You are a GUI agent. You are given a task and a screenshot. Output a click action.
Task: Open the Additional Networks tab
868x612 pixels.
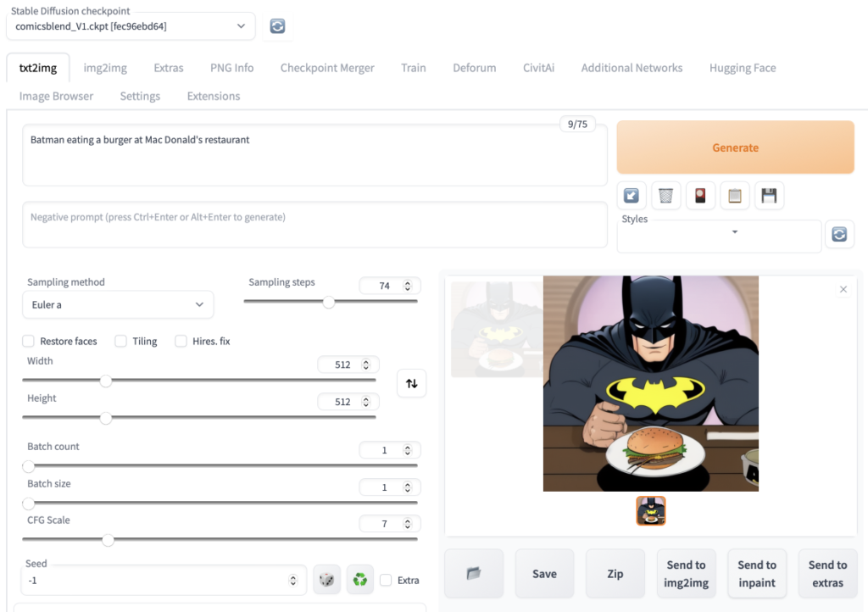(x=632, y=68)
